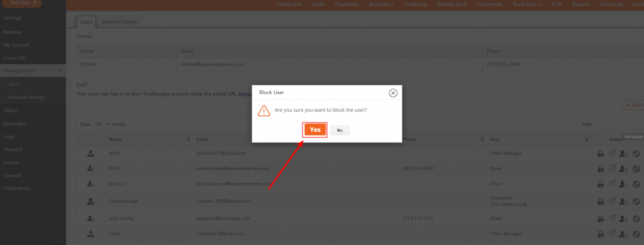Click the block icon for will b
Viewport: 644px width, 245px height.
pos(636,153)
